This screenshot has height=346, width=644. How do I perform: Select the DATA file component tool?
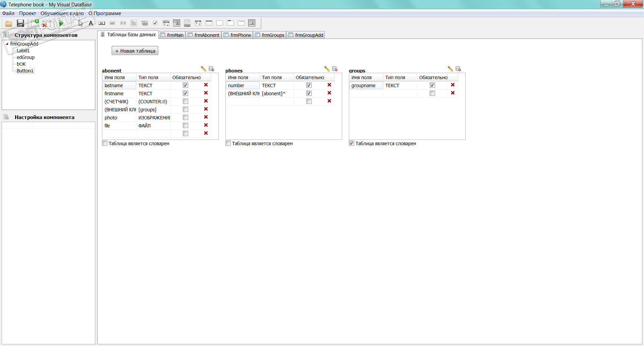click(187, 23)
